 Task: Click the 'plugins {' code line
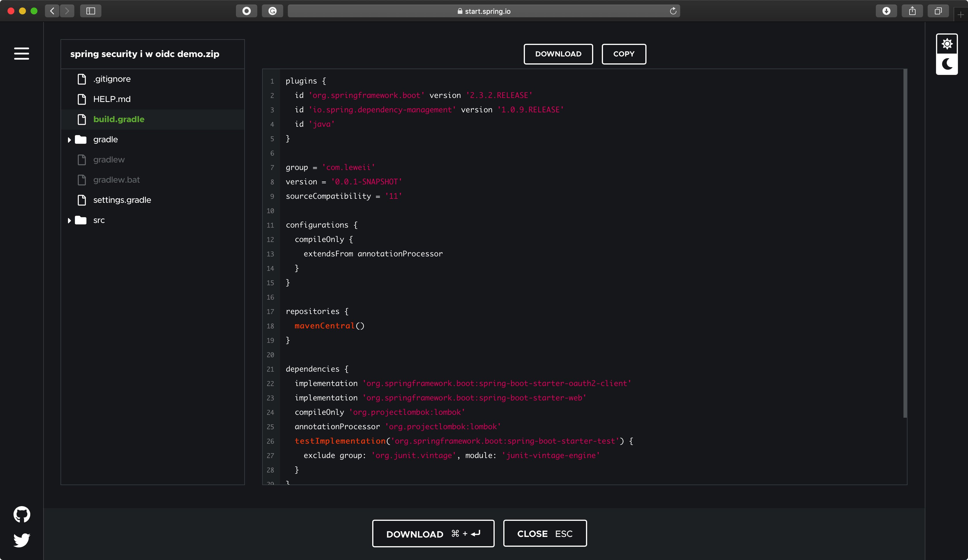point(306,81)
